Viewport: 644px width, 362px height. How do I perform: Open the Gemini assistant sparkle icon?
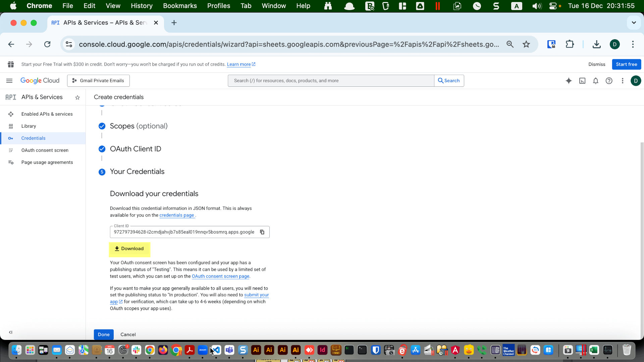coord(569,80)
